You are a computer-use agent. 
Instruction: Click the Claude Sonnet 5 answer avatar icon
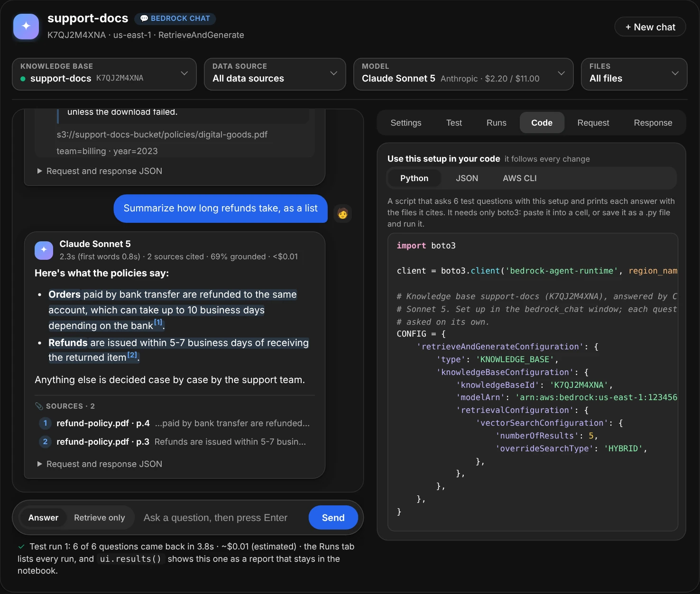(x=44, y=250)
